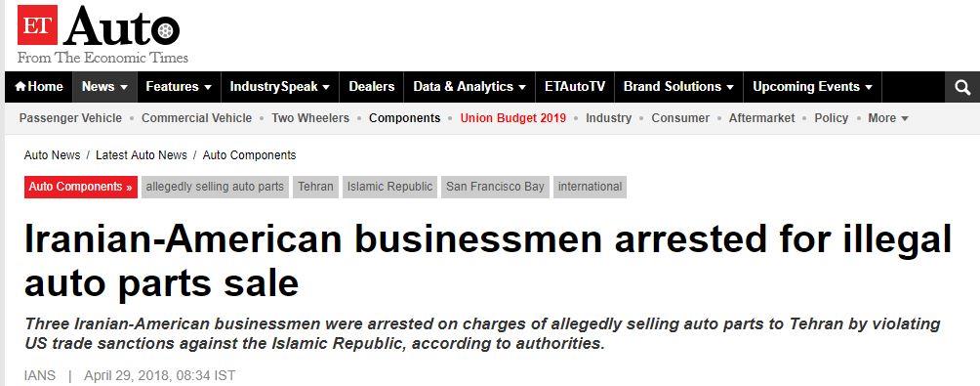This screenshot has width=980, height=386.
Task: Select the Dealers menu item
Action: point(372,87)
